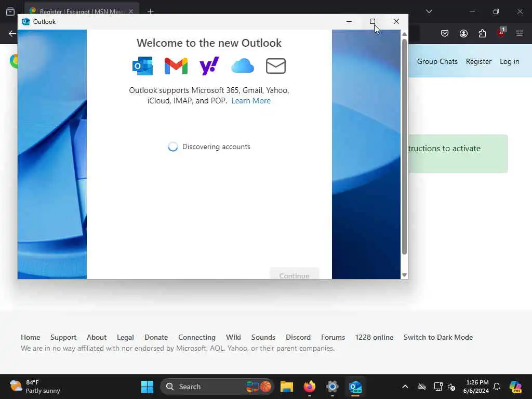Click the scrollbar up arrow in Outlook

click(404, 34)
